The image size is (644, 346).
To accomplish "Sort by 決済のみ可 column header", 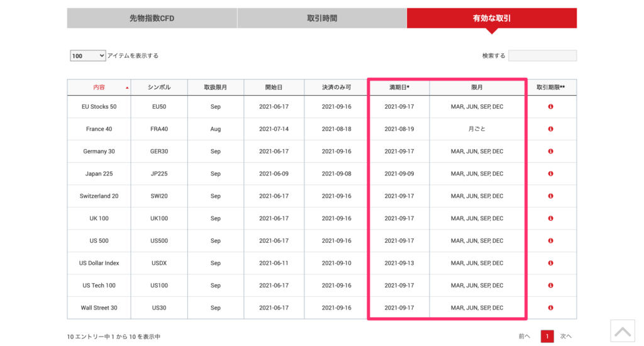I will coord(336,87).
